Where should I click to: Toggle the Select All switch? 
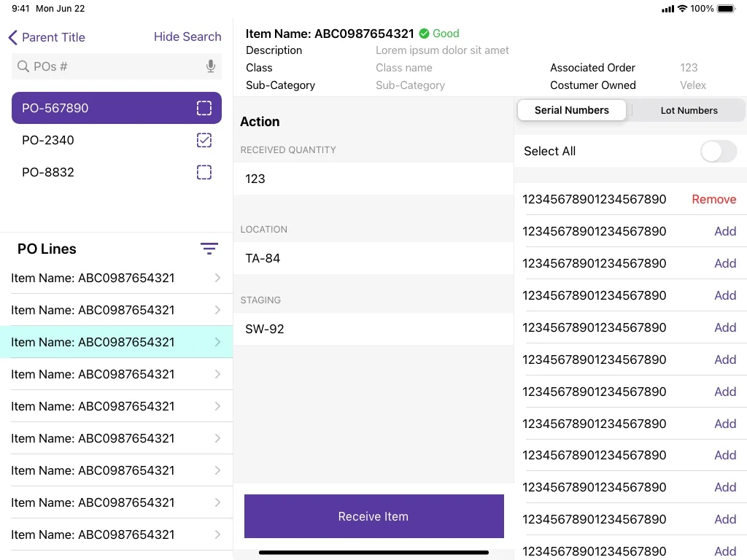tap(719, 152)
